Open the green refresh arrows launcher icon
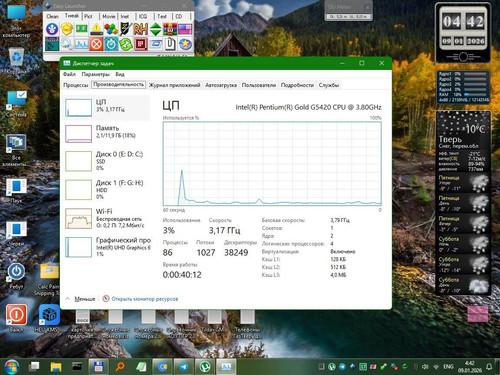500x375 pixels. pyautogui.click(x=126, y=44)
